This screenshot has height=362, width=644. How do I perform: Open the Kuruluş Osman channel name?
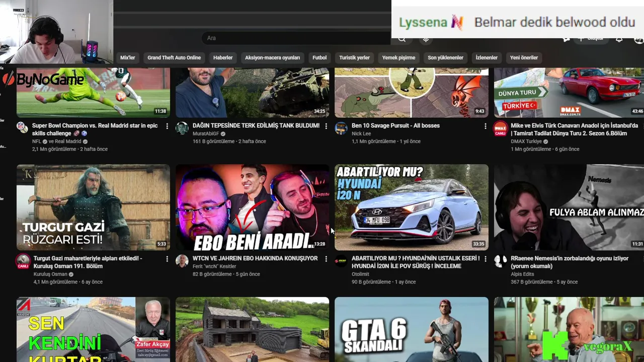click(x=50, y=275)
